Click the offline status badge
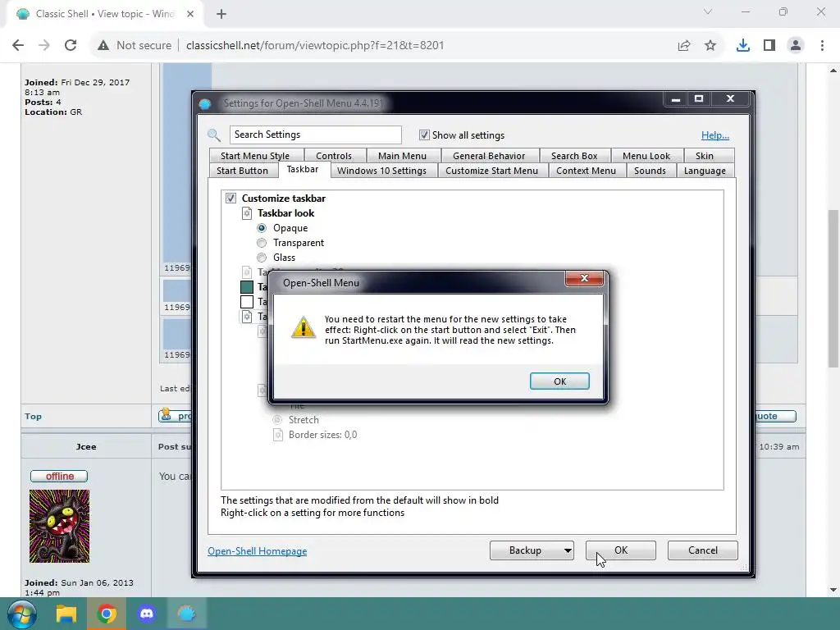The height and width of the screenshot is (630, 840). pos(59,477)
